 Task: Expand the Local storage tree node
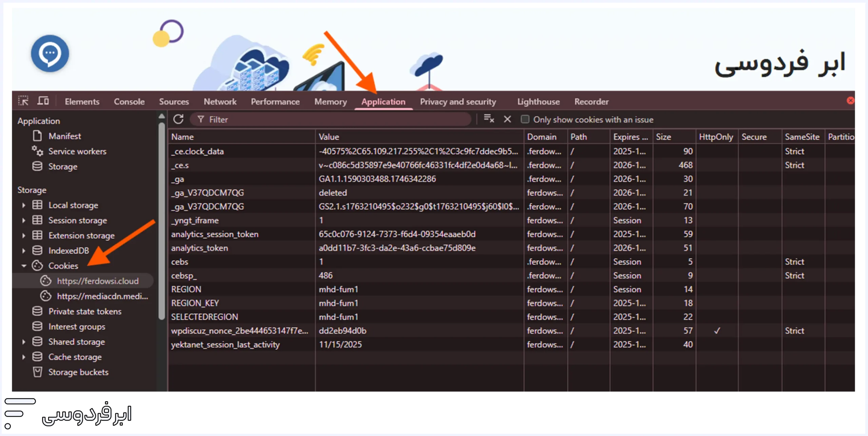24,205
